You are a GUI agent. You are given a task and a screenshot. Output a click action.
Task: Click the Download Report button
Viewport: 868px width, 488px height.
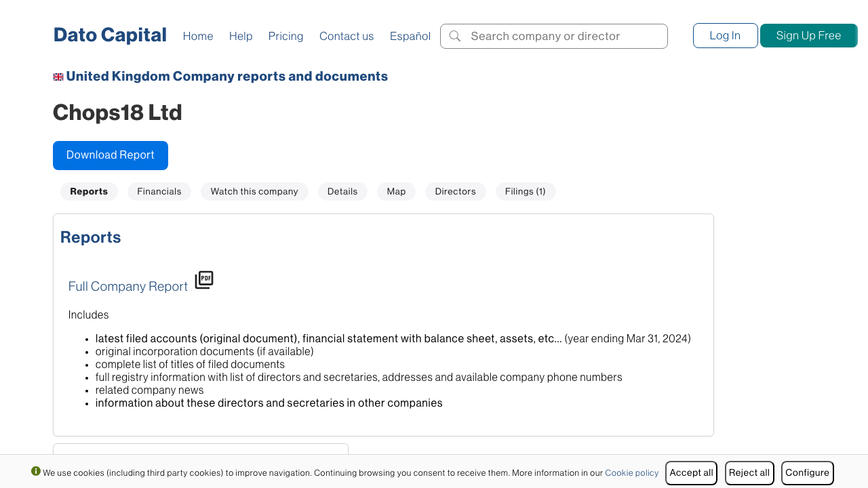pos(111,155)
